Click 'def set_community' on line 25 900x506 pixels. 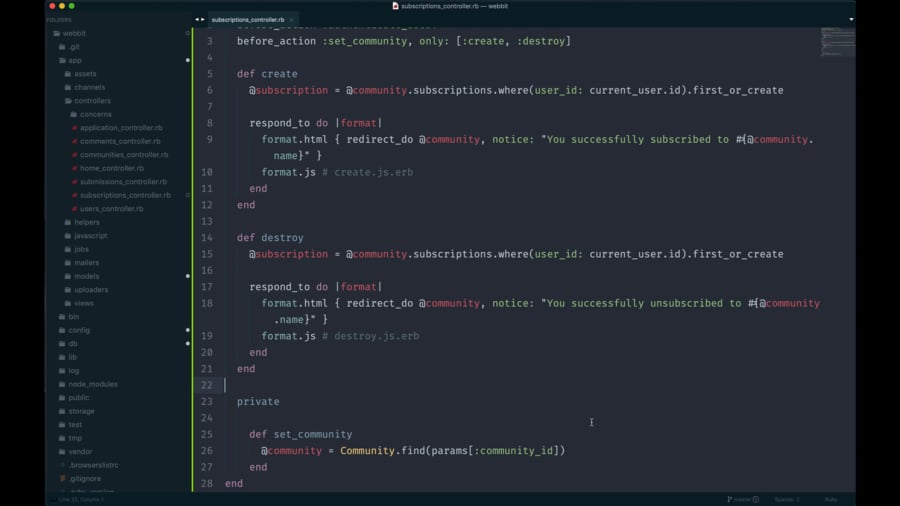(x=301, y=434)
